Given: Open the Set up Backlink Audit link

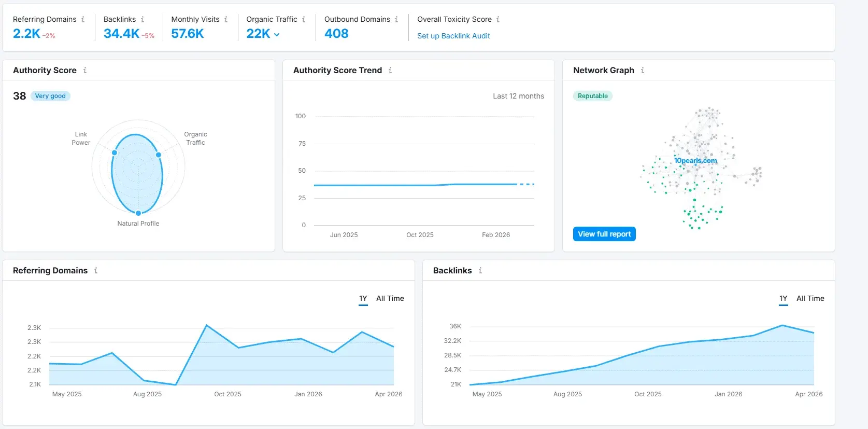Looking at the screenshot, I should pos(453,36).
